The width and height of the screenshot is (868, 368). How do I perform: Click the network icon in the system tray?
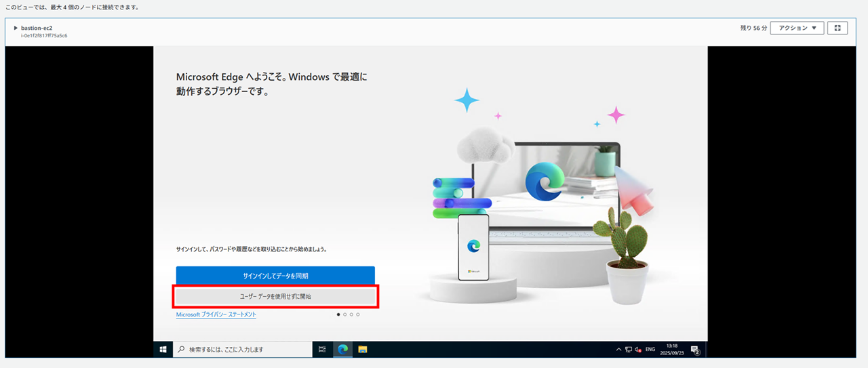(629, 350)
